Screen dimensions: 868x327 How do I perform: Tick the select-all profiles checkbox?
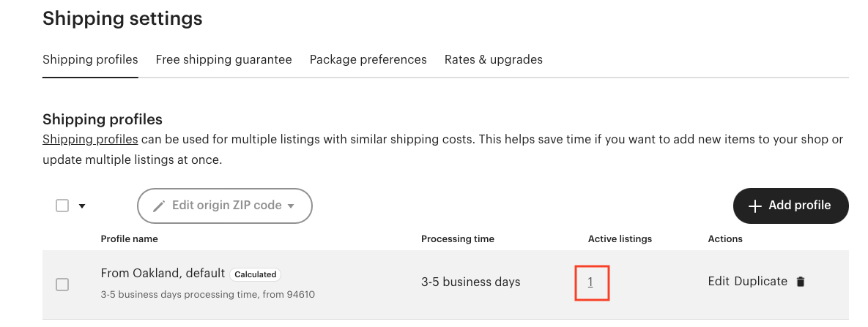click(x=62, y=206)
